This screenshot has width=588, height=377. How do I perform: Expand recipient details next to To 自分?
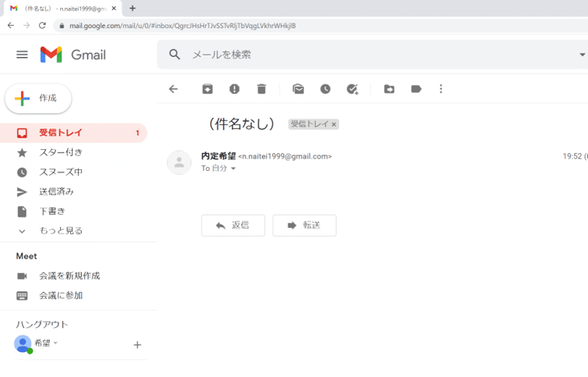[233, 169]
